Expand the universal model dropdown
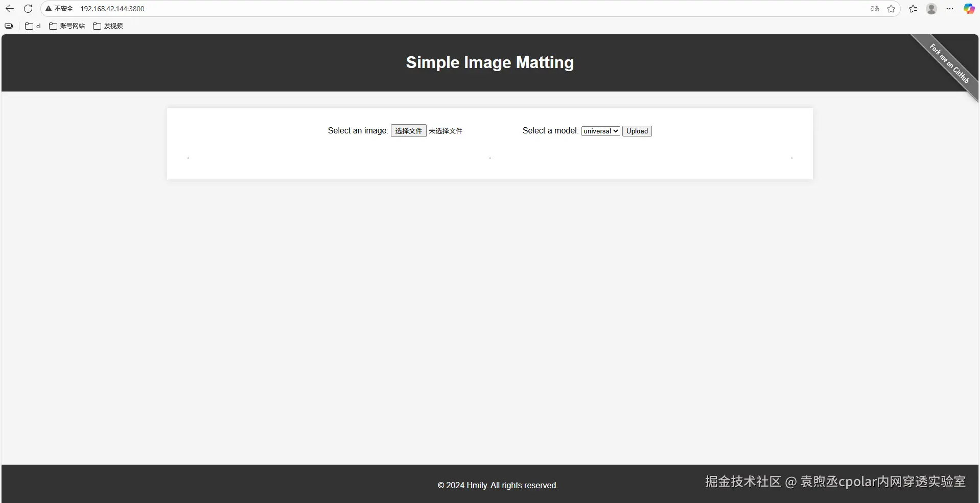This screenshot has height=503, width=980. [x=601, y=131]
